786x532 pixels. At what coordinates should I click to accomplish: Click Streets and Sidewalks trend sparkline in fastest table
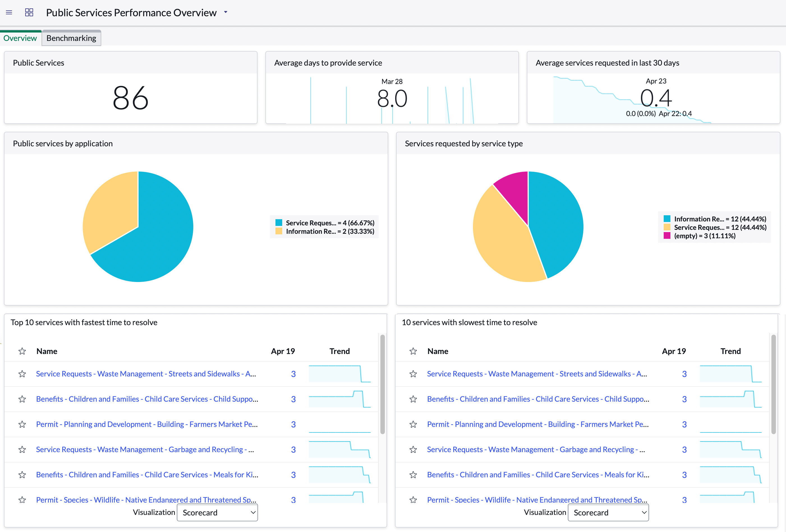click(340, 374)
